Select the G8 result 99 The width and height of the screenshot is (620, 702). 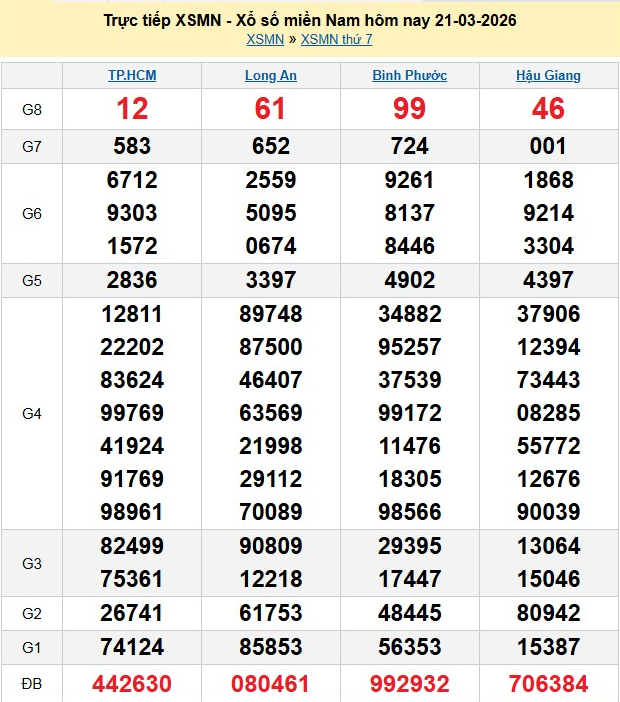(x=409, y=109)
